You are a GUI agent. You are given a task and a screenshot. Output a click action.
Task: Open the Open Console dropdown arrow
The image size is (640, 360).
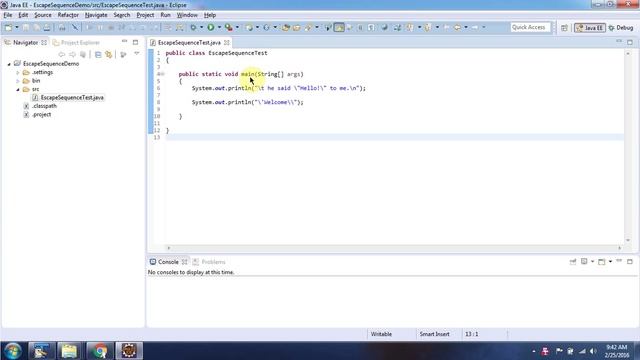610,262
